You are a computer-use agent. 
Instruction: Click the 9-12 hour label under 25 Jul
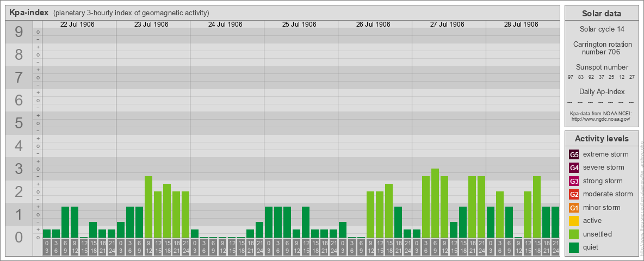coord(296,247)
